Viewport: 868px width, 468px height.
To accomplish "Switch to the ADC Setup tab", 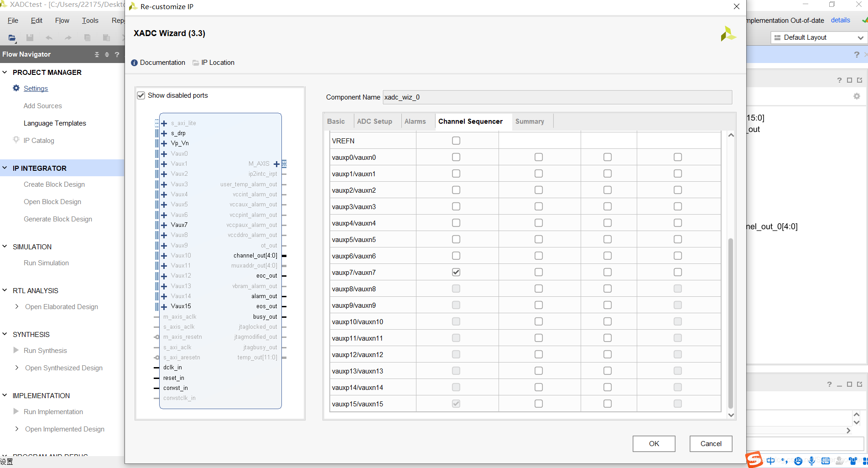I will (x=374, y=121).
